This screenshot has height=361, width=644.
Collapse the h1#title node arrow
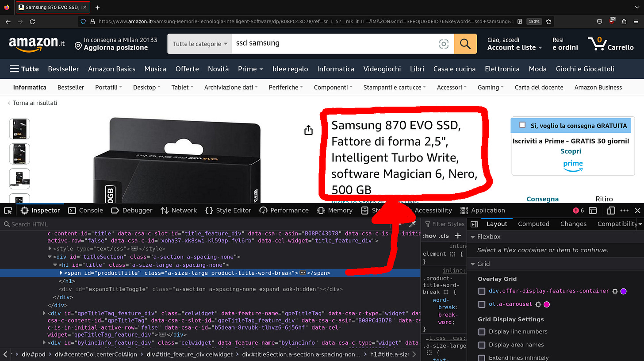tap(55, 265)
